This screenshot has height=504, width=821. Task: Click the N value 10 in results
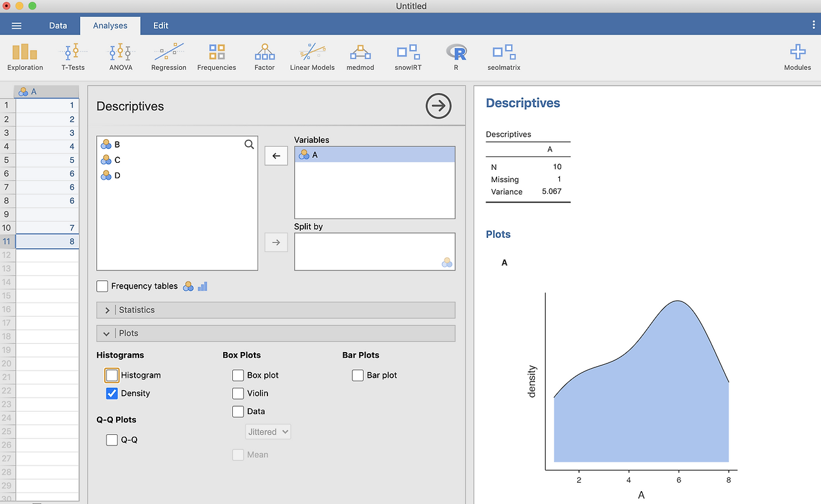pyautogui.click(x=557, y=167)
